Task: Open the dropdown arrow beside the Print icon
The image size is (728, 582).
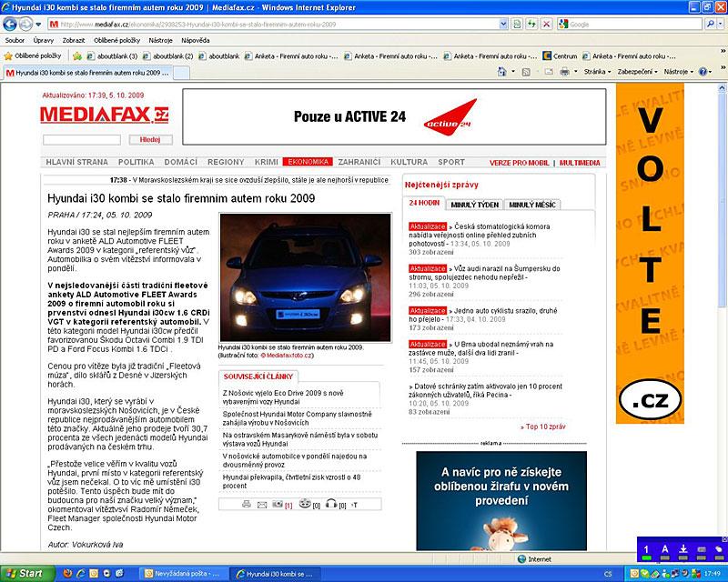Action: 576,72
